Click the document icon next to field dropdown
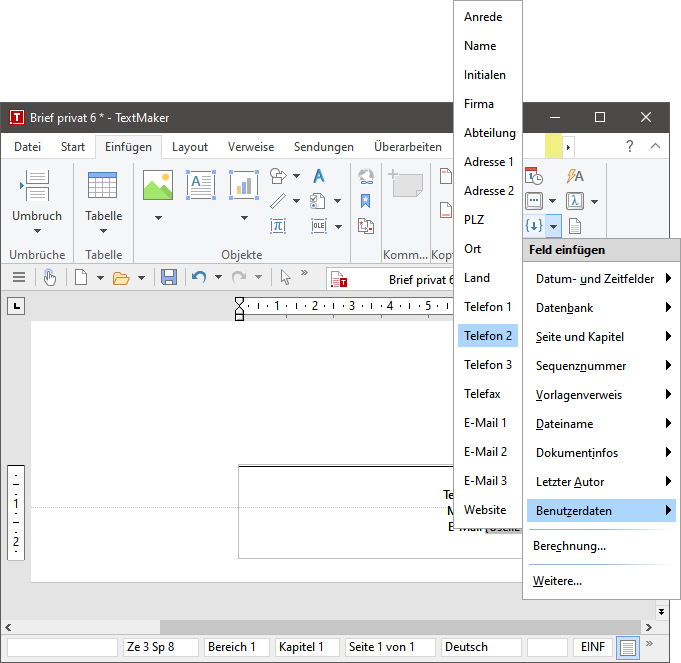The width and height of the screenshot is (681, 663). 575,226
